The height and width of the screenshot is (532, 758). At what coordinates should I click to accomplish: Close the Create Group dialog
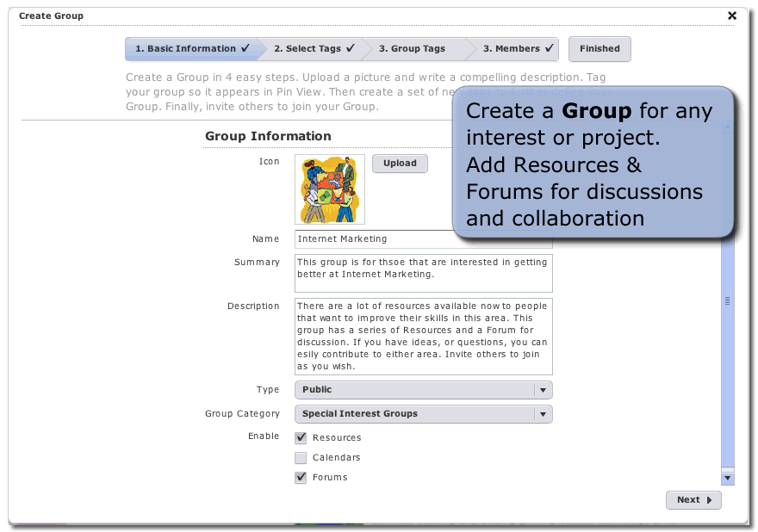click(x=732, y=15)
